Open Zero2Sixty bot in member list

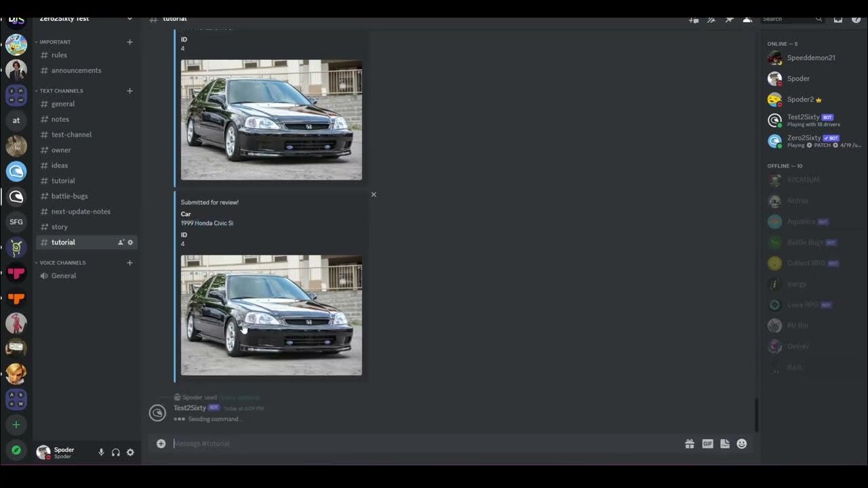click(x=814, y=141)
